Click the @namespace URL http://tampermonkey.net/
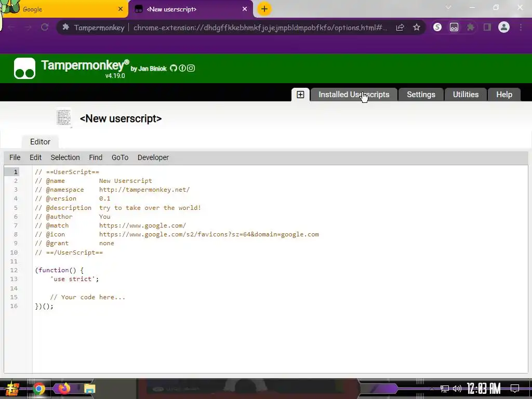This screenshot has width=532, height=399. pyautogui.click(x=144, y=190)
